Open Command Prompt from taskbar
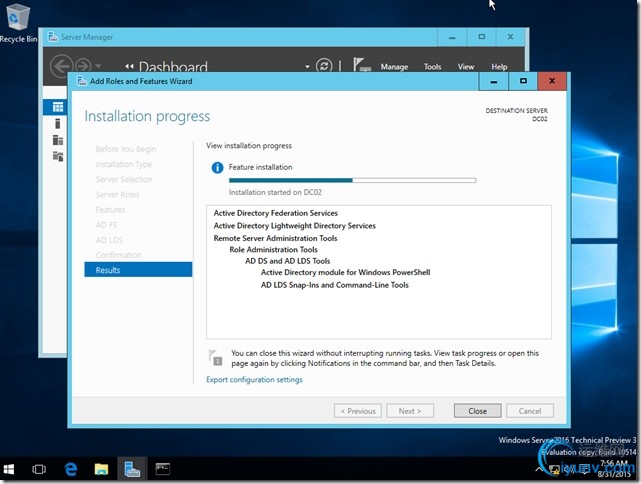Viewport: 641px width, 484px height. [x=162, y=469]
